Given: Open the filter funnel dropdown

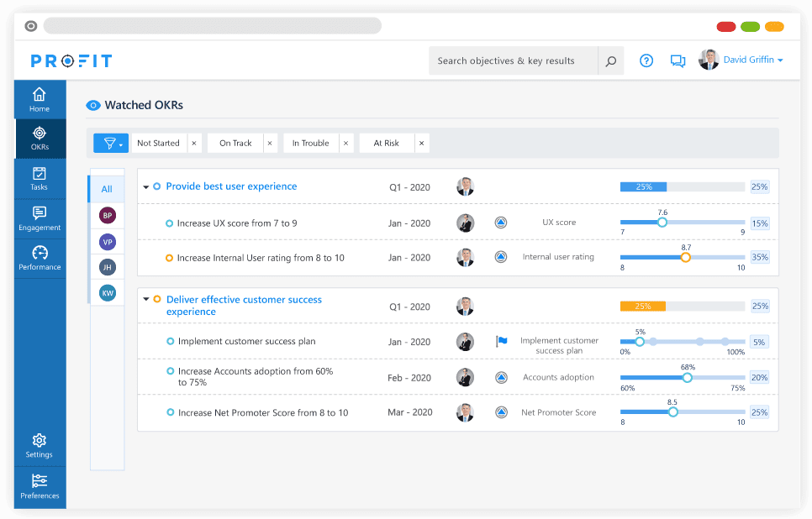Looking at the screenshot, I should pos(111,144).
